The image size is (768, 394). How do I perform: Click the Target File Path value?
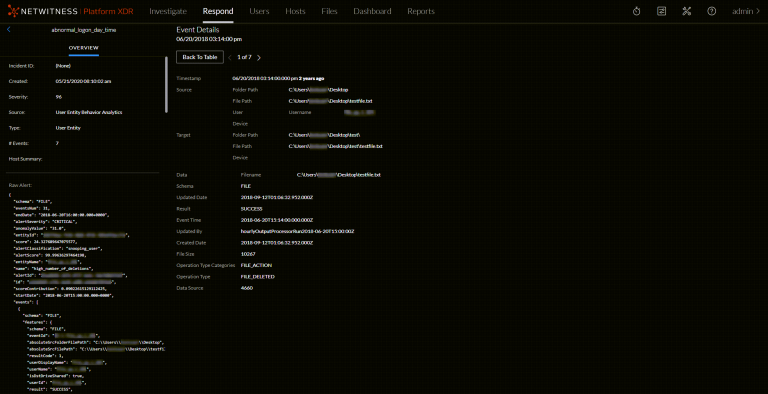point(336,146)
